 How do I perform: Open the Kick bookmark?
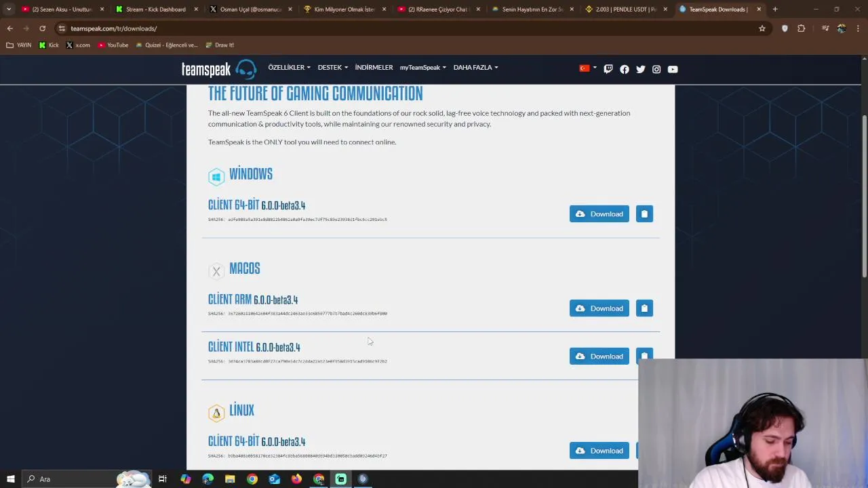tap(49, 45)
